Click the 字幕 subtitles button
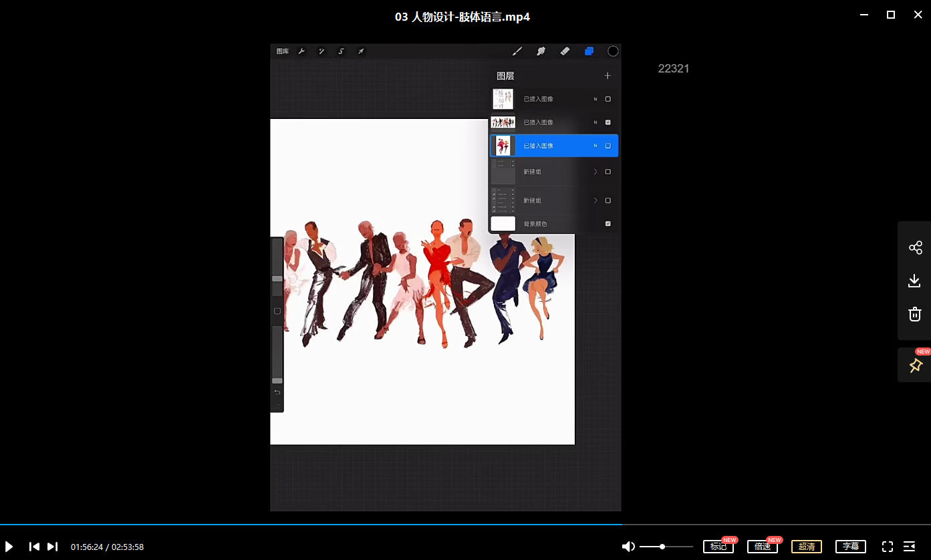Viewport: 931px width, 560px height. 850,547
